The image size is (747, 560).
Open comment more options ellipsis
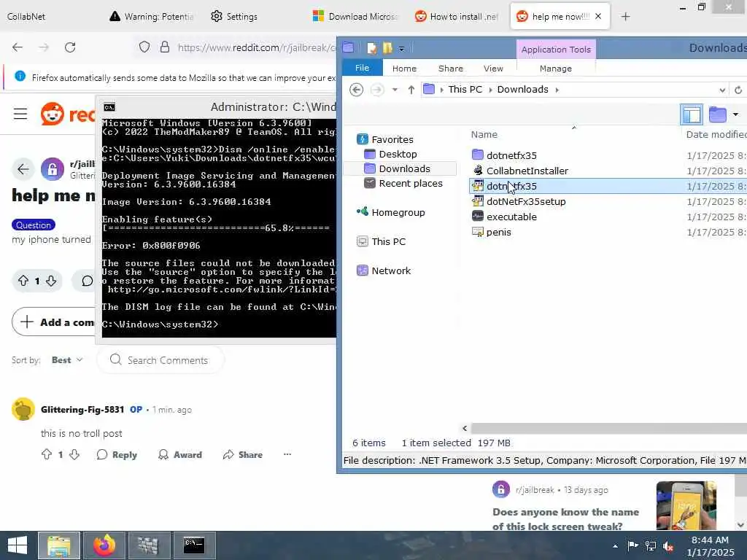coord(287,454)
